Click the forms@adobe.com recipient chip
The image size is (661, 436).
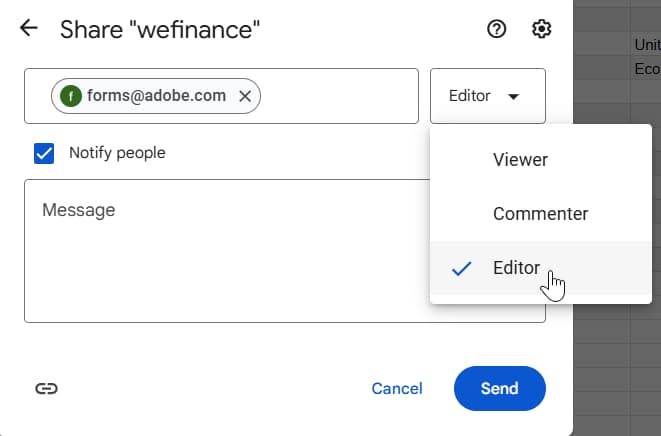point(155,96)
